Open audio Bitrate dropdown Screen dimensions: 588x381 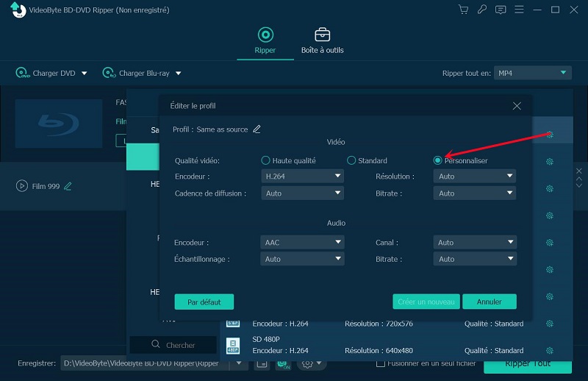475,259
